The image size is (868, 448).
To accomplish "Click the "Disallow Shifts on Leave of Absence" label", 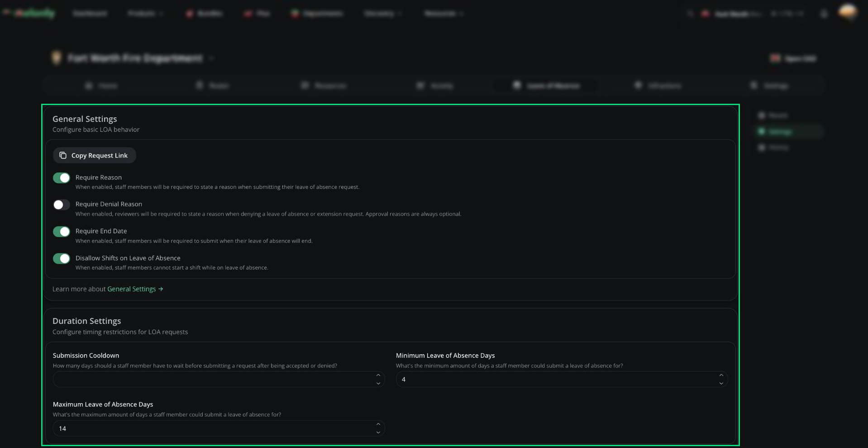I will point(128,258).
